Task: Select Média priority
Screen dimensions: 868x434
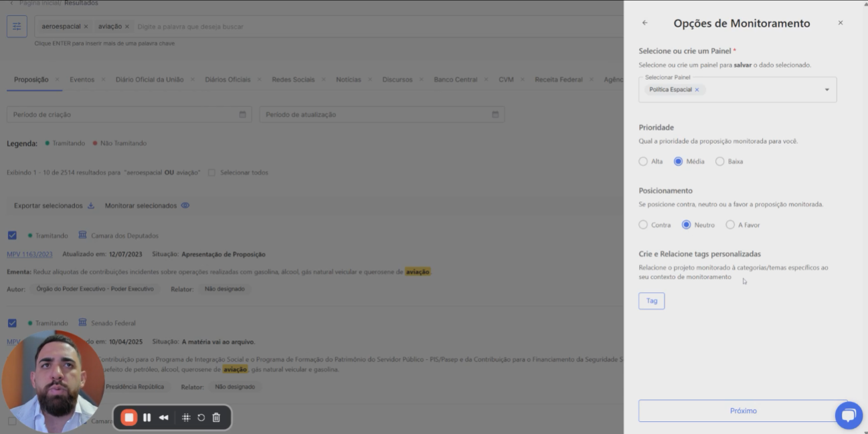Action: click(x=678, y=161)
